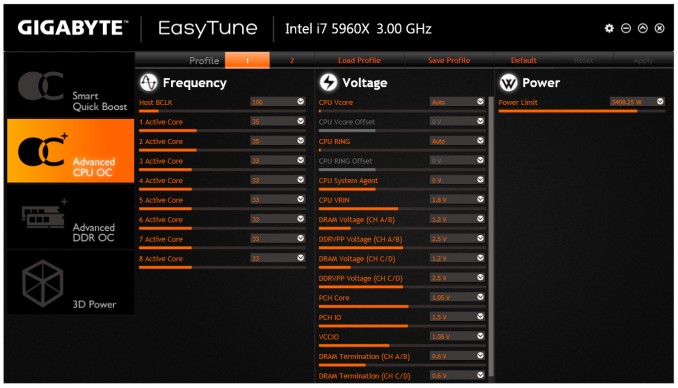Expand the PCH Core dropdown
Screen dimensions: 678x388
pos(480,297)
